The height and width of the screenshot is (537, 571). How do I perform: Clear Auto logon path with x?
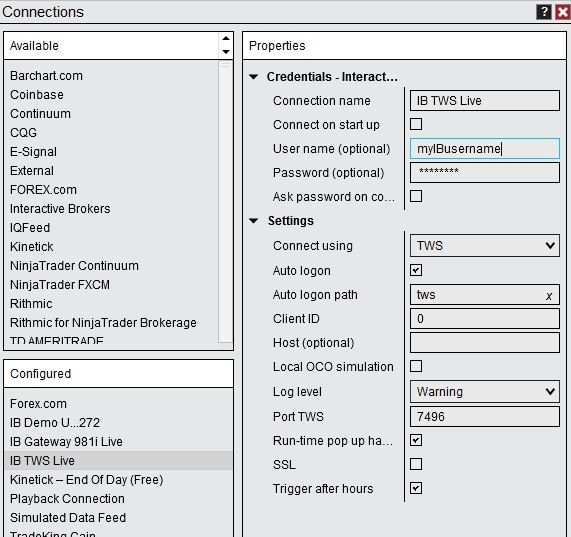point(549,296)
